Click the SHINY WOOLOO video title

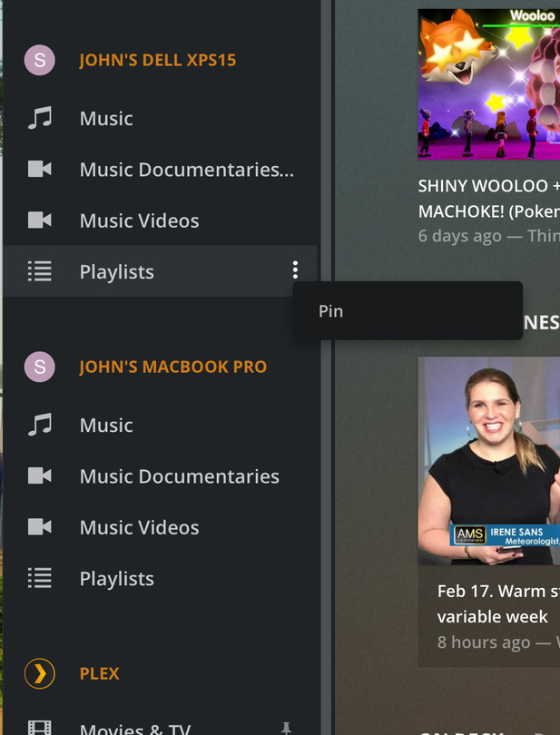coord(488,199)
